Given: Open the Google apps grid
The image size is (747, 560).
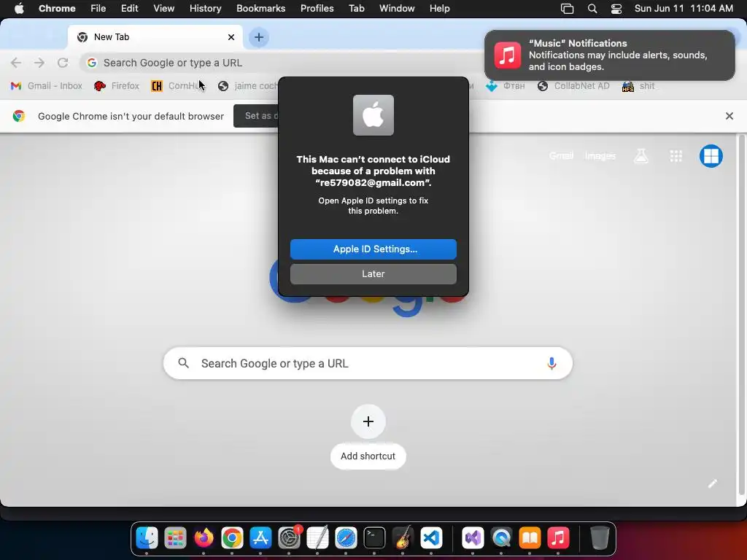Looking at the screenshot, I should pyautogui.click(x=676, y=156).
